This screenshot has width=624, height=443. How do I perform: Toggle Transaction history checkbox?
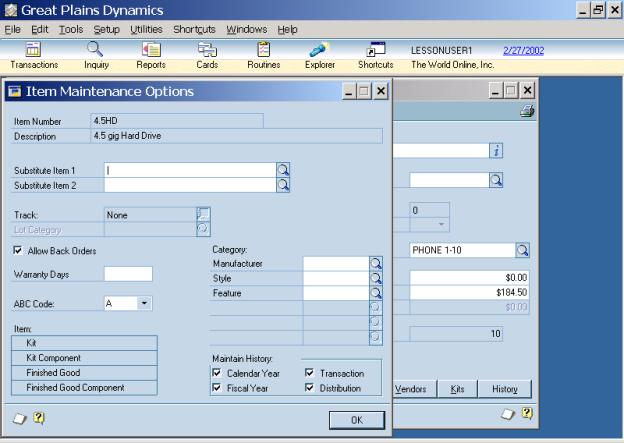pos(310,373)
